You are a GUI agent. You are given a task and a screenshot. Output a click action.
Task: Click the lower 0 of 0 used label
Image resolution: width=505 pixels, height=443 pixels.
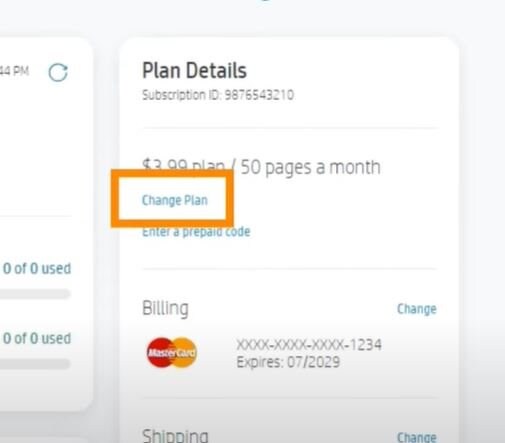coord(37,338)
